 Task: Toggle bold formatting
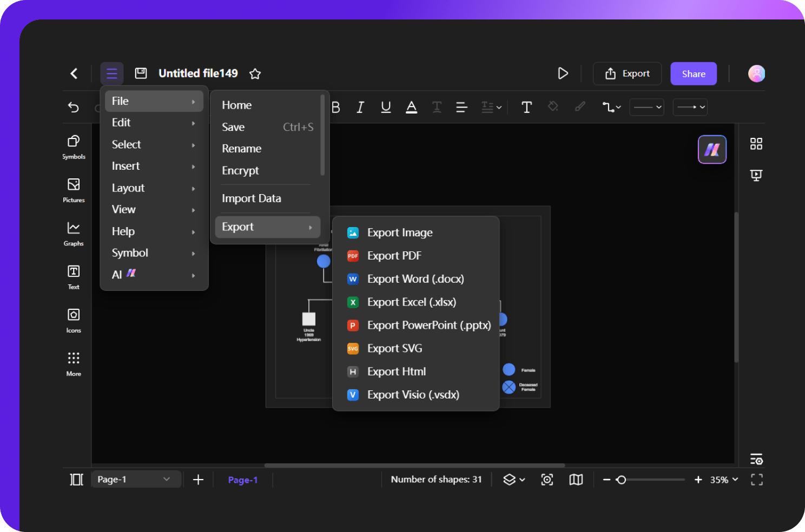click(335, 107)
